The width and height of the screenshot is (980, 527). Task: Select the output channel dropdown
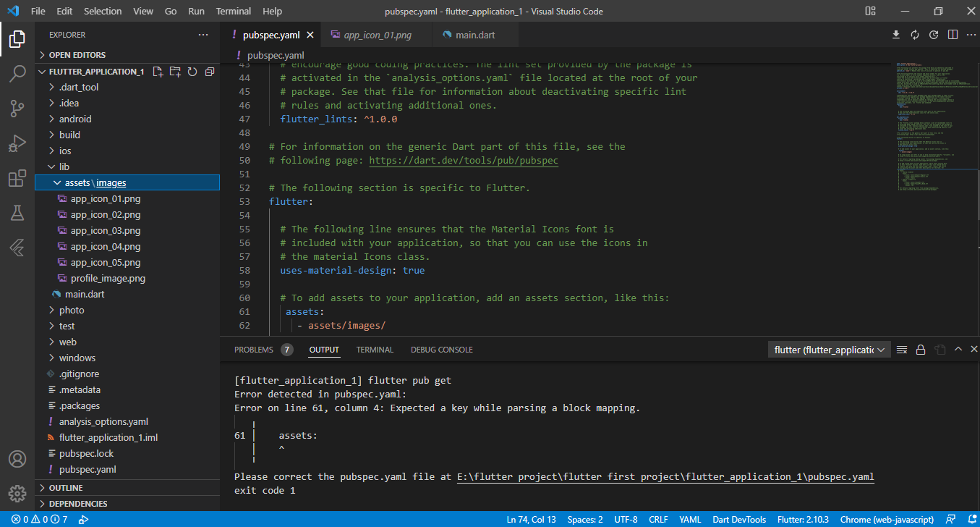[829, 350]
